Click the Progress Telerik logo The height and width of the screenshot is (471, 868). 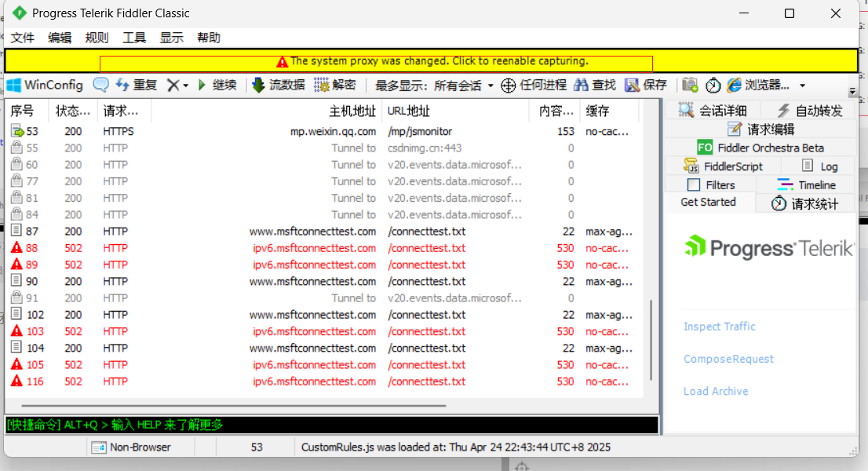pyautogui.click(x=769, y=248)
